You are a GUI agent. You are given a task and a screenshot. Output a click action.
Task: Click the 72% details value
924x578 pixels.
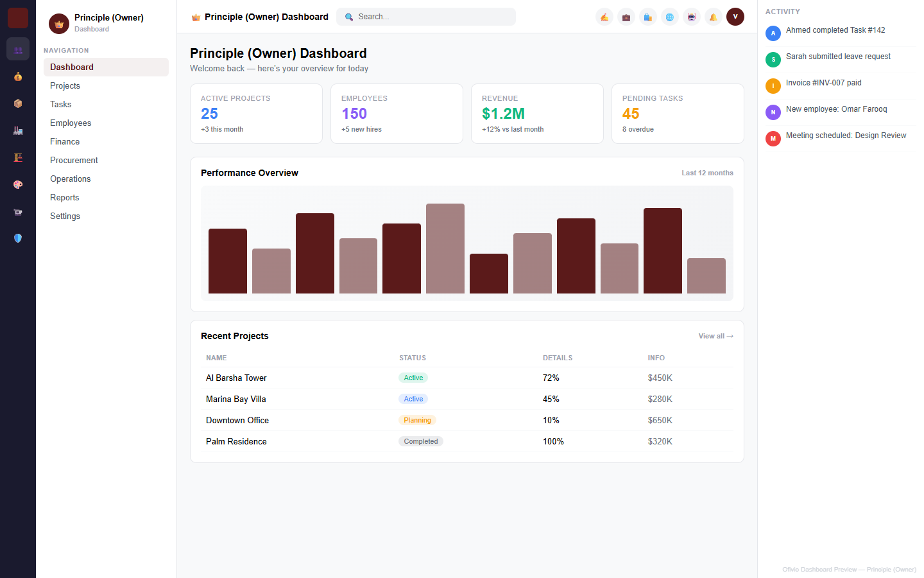pyautogui.click(x=551, y=378)
